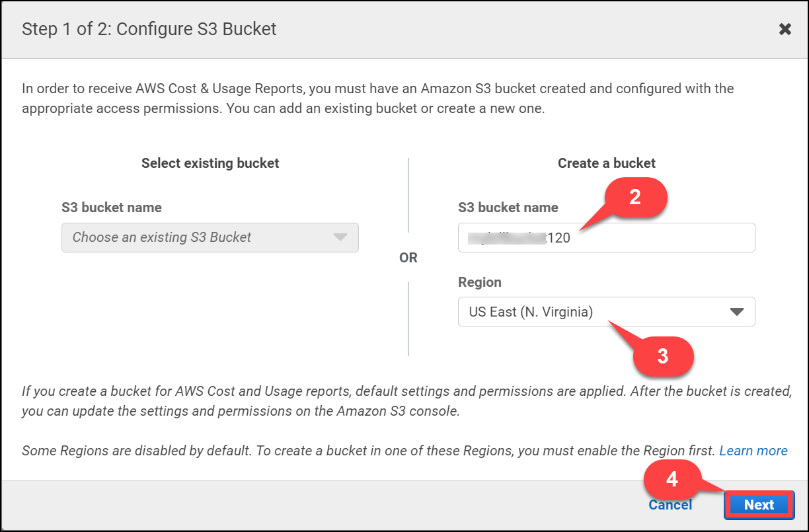
Task: Click the red callout marker numbered 3
Action: pos(663,356)
